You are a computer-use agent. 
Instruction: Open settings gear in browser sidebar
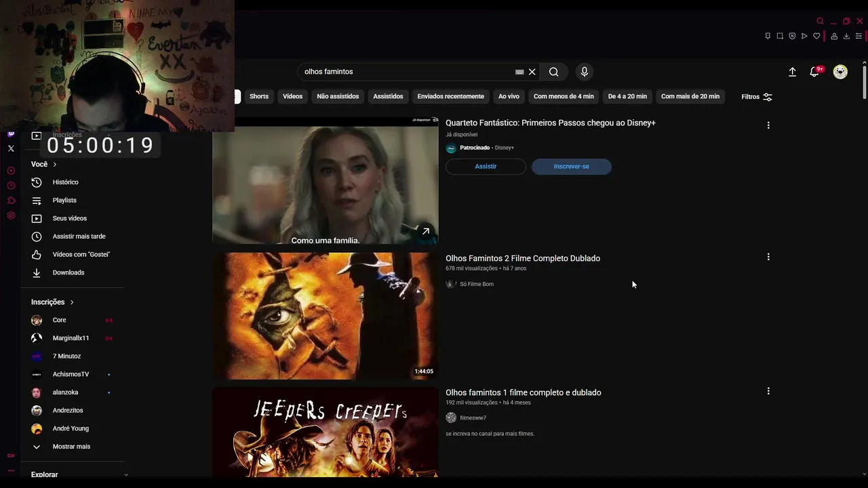tap(11, 216)
